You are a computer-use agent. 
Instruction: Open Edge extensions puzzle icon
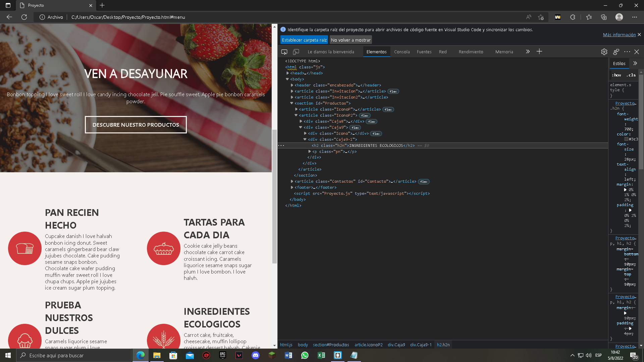click(573, 17)
